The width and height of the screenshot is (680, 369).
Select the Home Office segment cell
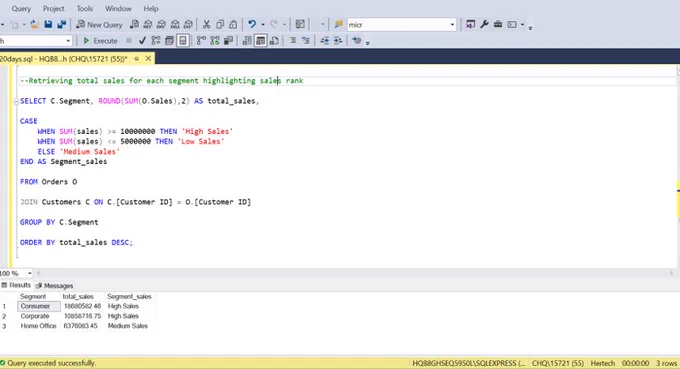[39, 326]
